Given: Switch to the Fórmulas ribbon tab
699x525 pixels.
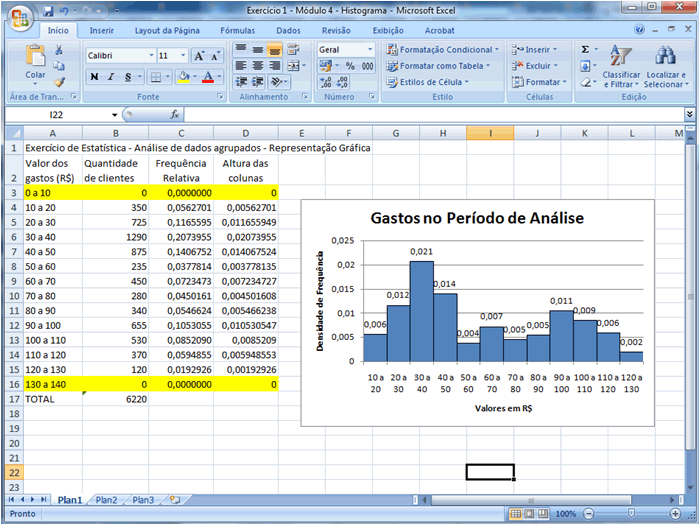Looking at the screenshot, I should 237,31.
